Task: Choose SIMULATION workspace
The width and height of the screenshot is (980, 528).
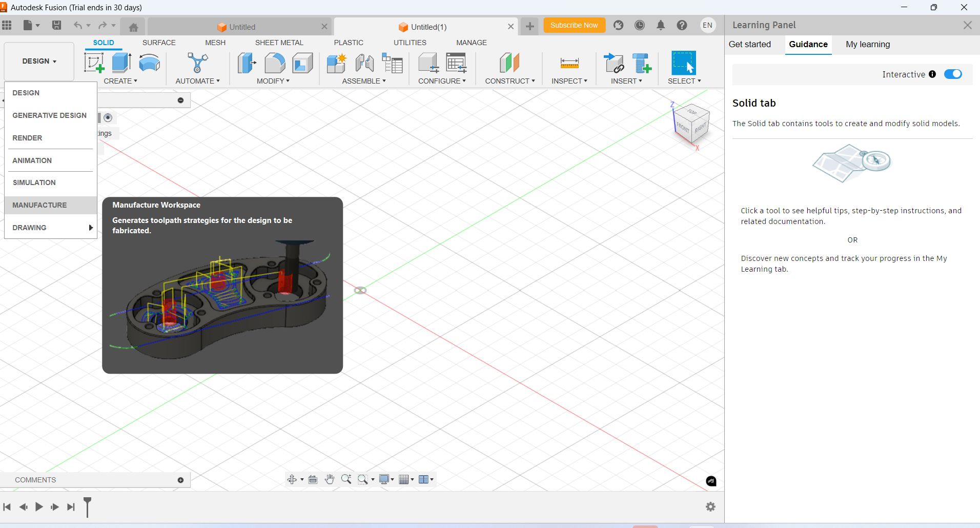Action: (51, 182)
